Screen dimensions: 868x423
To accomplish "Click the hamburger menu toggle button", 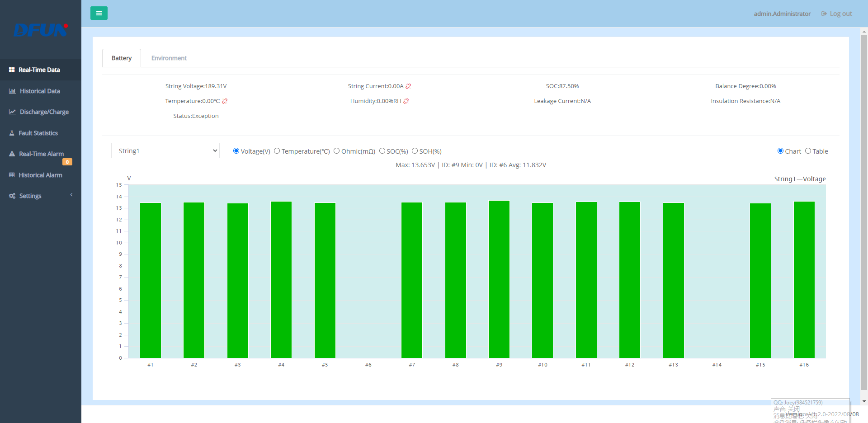I will (99, 13).
